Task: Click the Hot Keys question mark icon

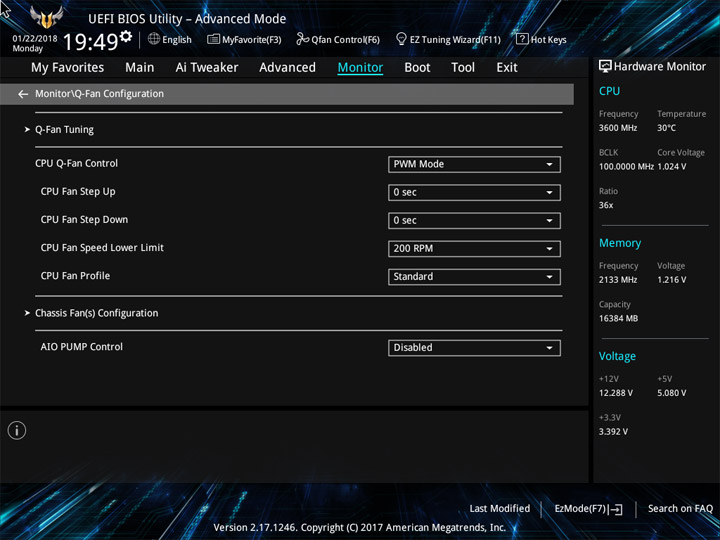Action: pyautogui.click(x=522, y=39)
